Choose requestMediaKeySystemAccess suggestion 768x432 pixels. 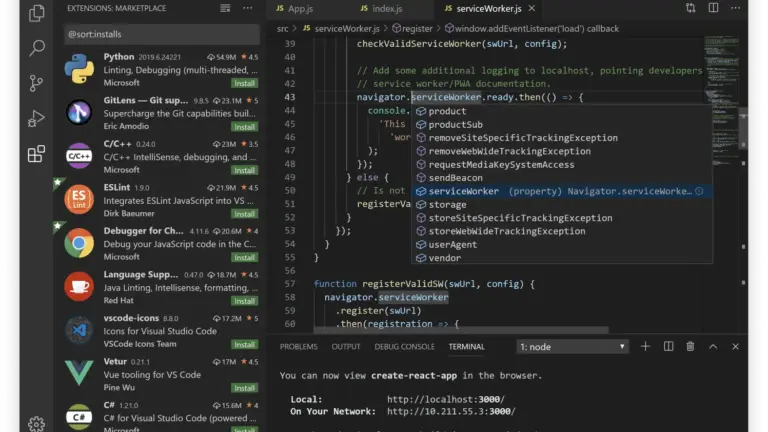pyautogui.click(x=562, y=165)
